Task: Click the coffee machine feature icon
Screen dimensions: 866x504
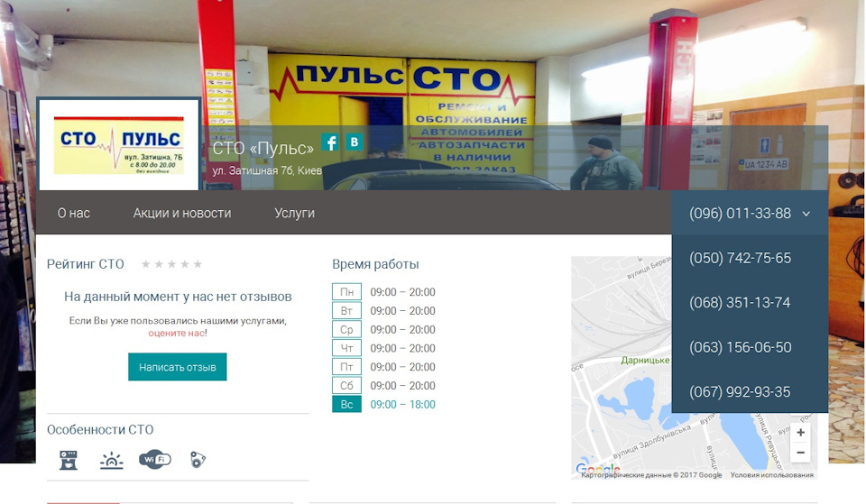Action: (69, 460)
